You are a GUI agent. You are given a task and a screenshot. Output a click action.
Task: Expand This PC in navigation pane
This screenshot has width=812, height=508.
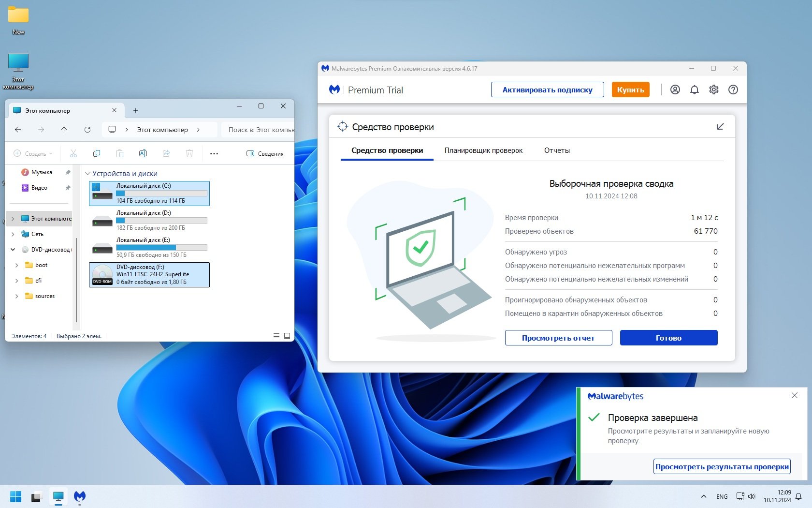[13, 219]
